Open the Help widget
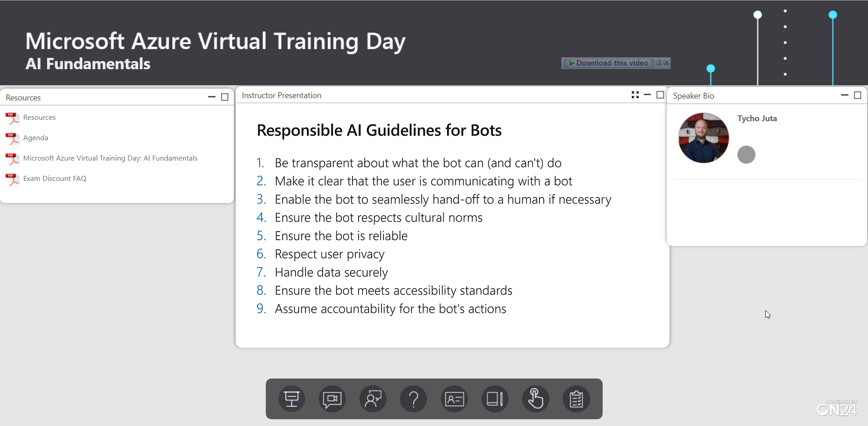The width and height of the screenshot is (868, 426). pyautogui.click(x=414, y=399)
